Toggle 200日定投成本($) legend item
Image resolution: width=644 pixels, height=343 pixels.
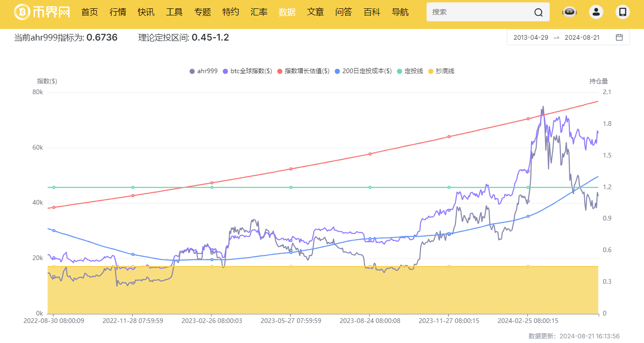(363, 71)
